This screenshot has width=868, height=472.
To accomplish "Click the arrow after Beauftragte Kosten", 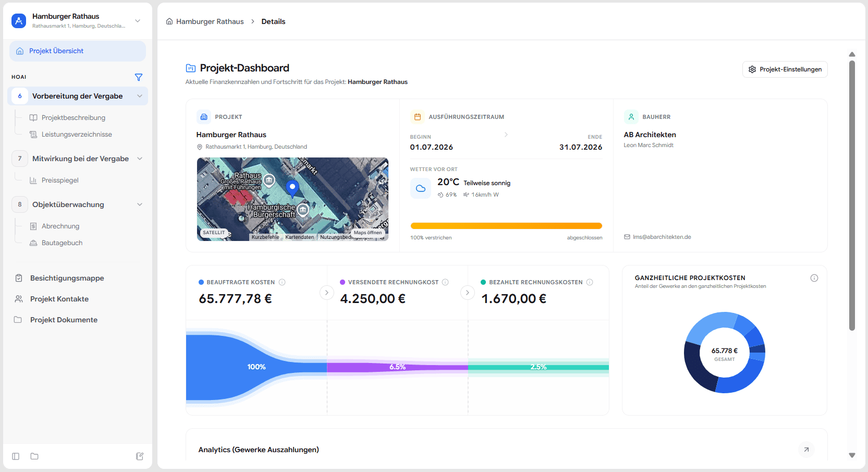I will coord(327,293).
